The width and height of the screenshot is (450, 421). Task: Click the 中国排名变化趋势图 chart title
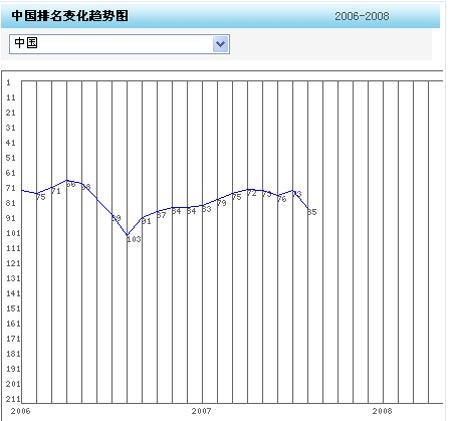point(70,16)
